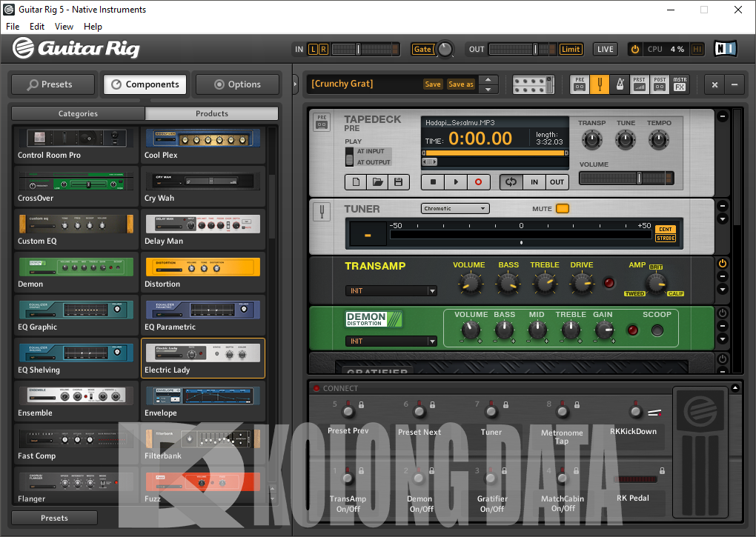Open the Preset Volume (PRST) toolbar icon
Screen dimensions: 756x537
(640, 84)
